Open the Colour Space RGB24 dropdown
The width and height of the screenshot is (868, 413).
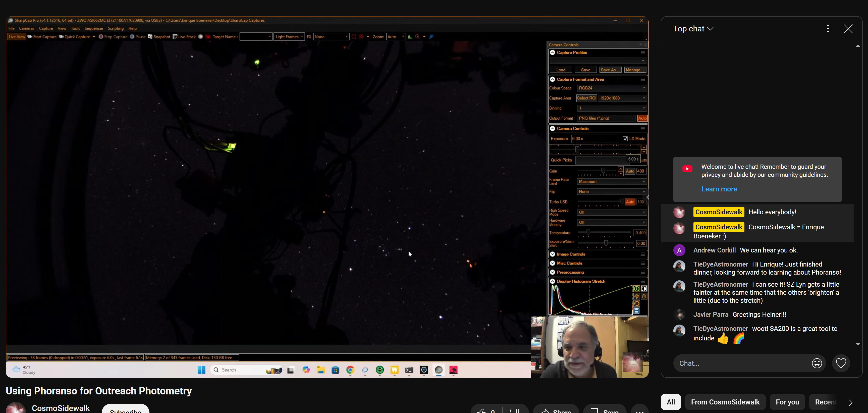(612, 88)
